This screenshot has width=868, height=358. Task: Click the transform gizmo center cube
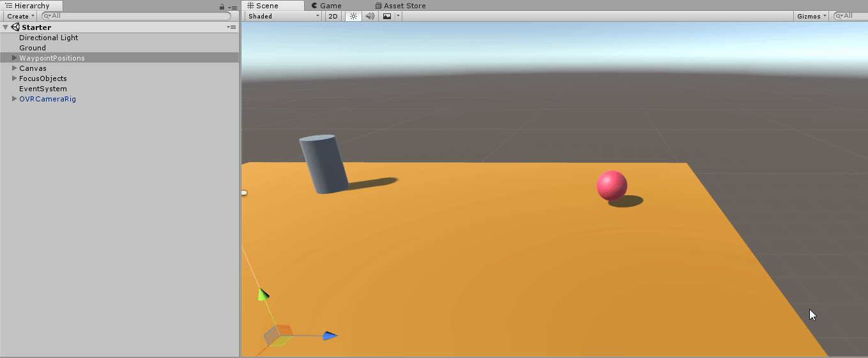coord(278,334)
